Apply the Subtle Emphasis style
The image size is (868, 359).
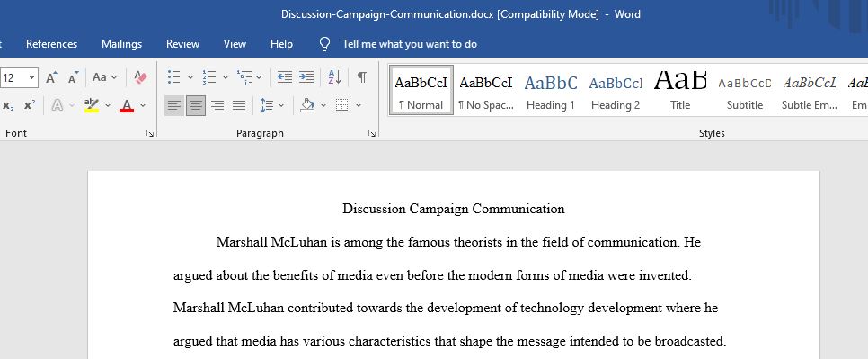point(810,90)
